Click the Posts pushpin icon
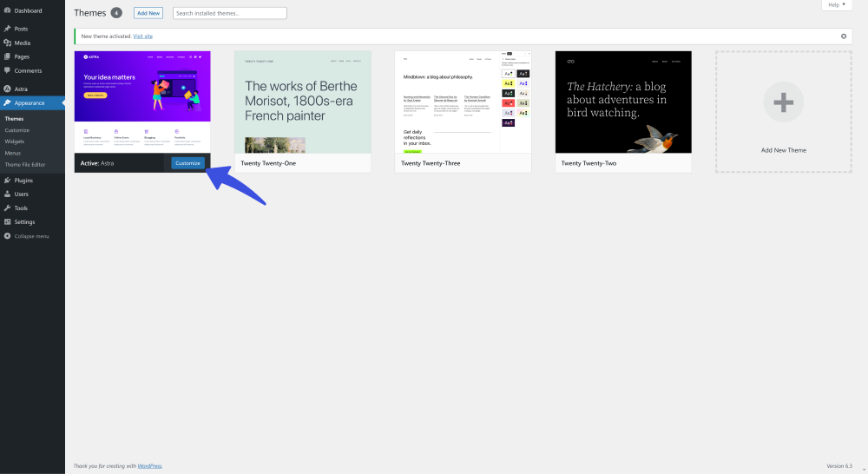Image resolution: width=868 pixels, height=474 pixels. pyautogui.click(x=7, y=29)
